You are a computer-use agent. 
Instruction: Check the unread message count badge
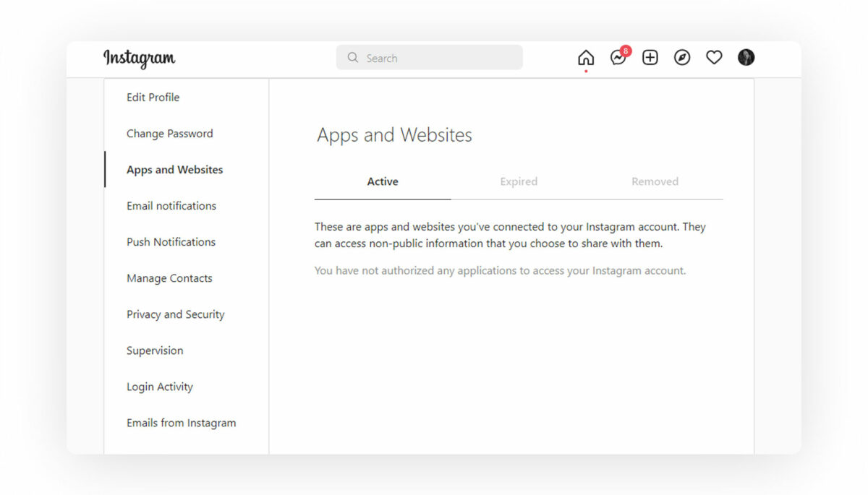[626, 51]
